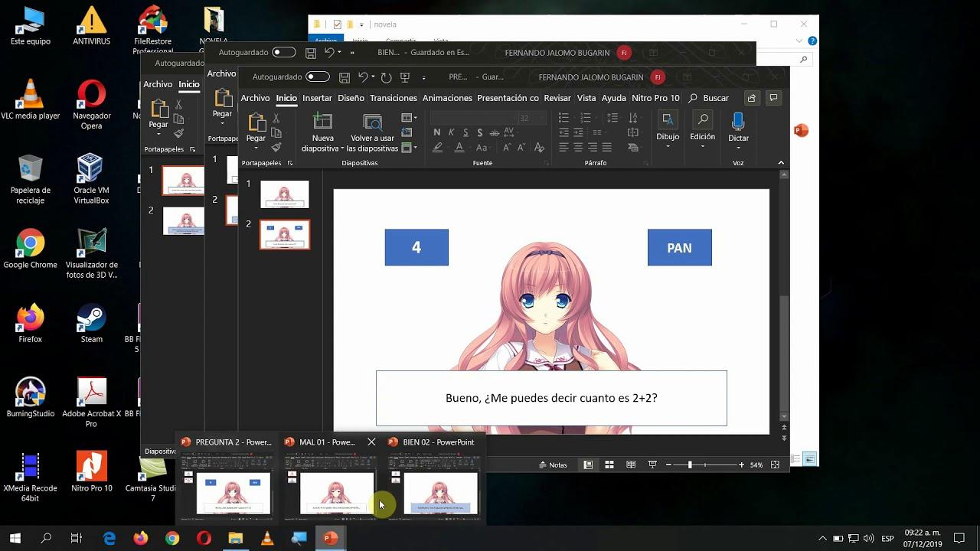The height and width of the screenshot is (551, 980).
Task: Reset slide using icon in Diapositivas group
Action: pyautogui.click(x=407, y=133)
